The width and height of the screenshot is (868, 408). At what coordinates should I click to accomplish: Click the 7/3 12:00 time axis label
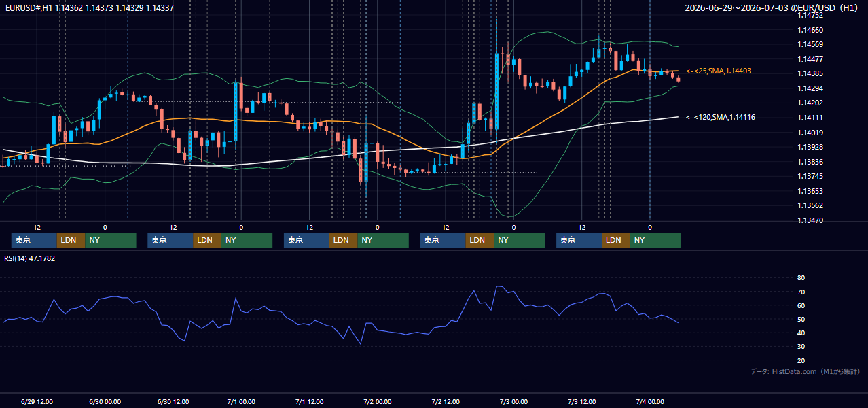point(581,401)
